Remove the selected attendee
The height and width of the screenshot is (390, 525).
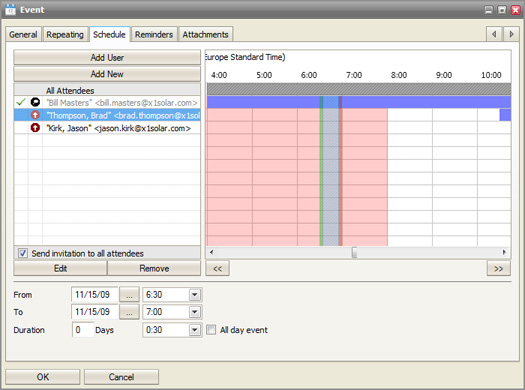pyautogui.click(x=154, y=268)
